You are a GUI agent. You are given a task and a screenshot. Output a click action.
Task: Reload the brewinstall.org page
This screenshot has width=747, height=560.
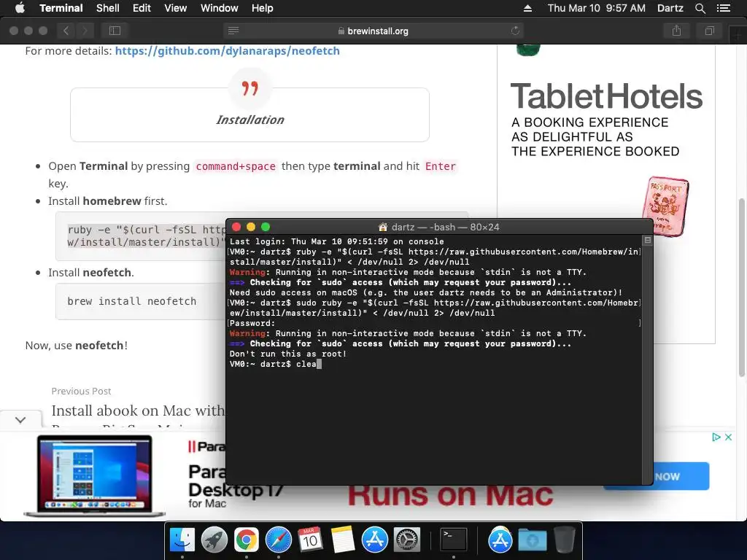515,31
